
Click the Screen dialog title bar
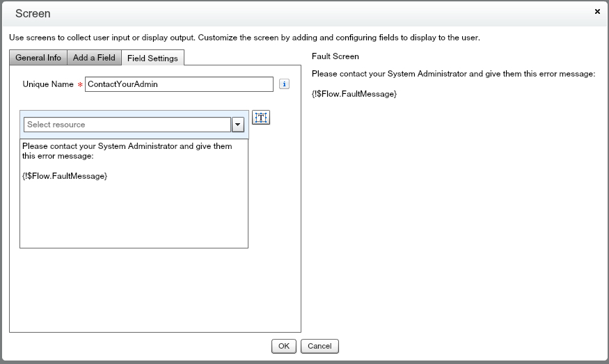coord(278,13)
